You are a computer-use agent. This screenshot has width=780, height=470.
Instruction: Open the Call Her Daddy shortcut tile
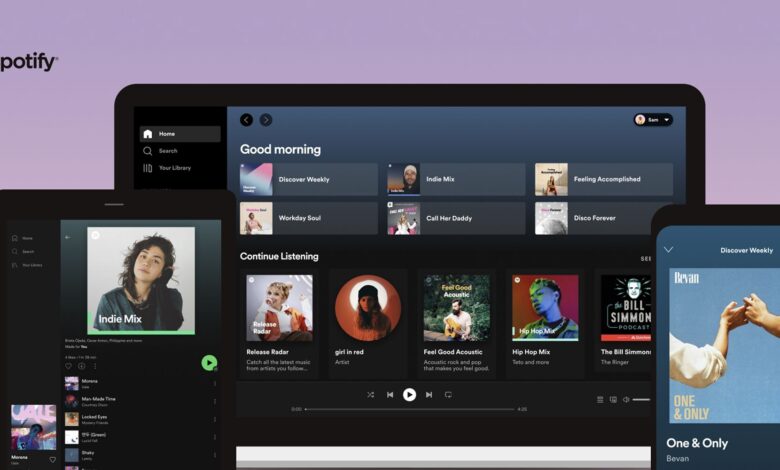(x=456, y=218)
